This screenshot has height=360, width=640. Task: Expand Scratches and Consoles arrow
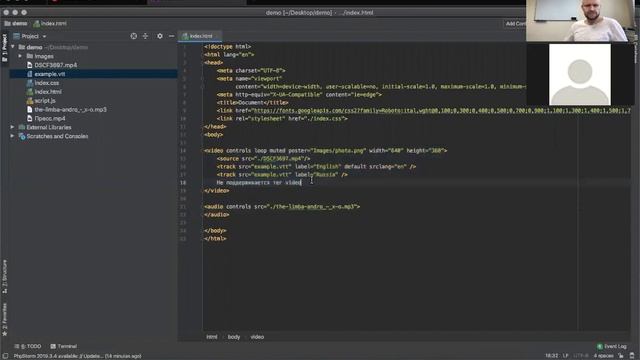coord(12,136)
